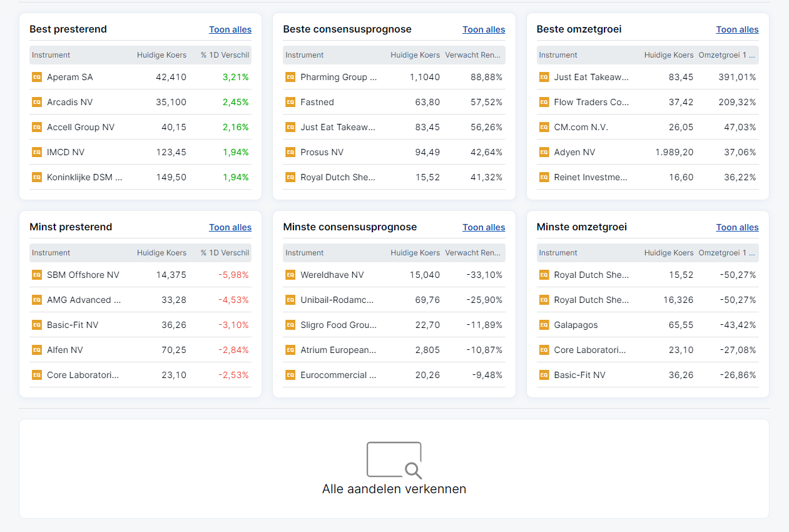Select AMG Advanced row name

pyautogui.click(x=84, y=300)
